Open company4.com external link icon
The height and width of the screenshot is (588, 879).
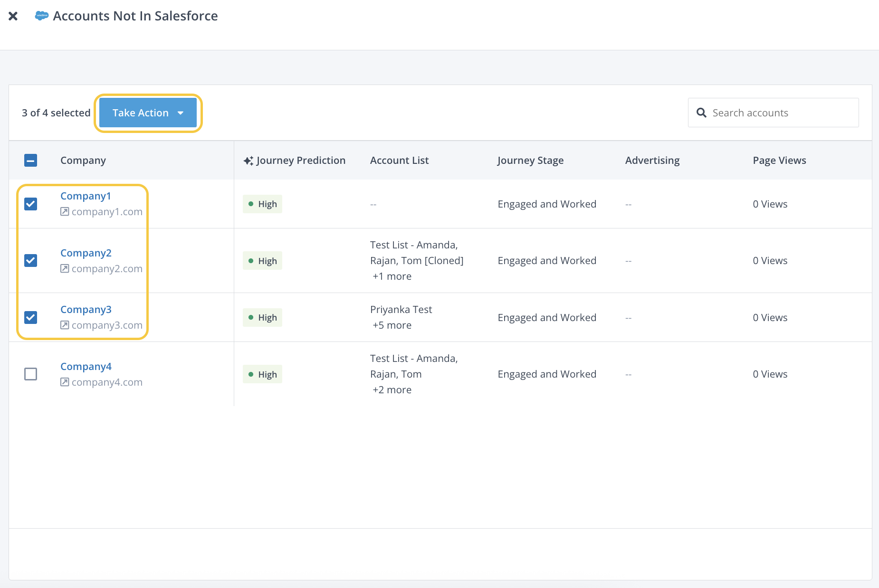pos(65,382)
